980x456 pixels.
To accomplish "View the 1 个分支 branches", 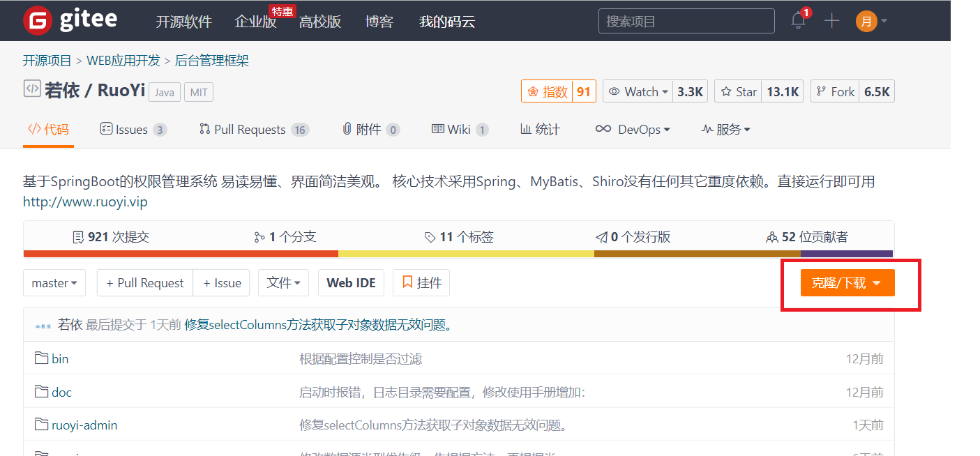I will (x=285, y=237).
